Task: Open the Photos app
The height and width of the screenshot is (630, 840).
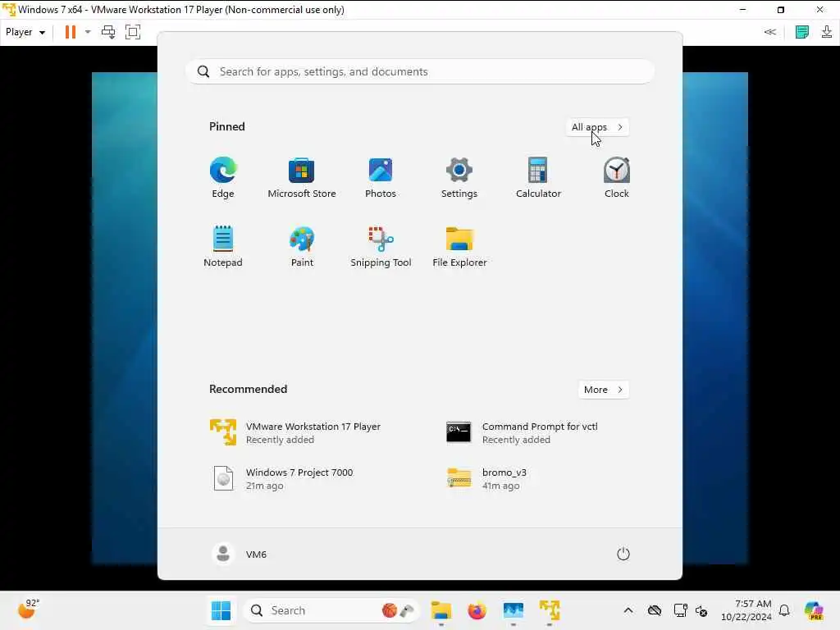Action: 381,178
